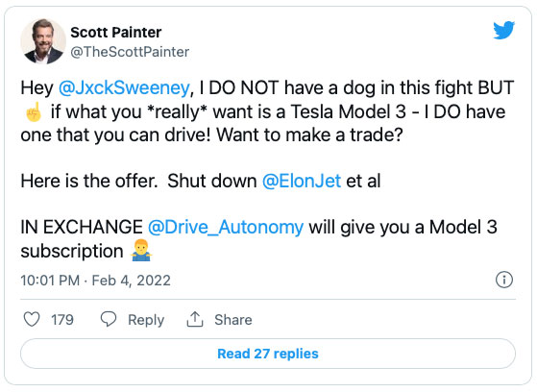The image size is (537, 392).
Task: Open the 10:01 PM Feb 4, 2022 timestamp
Action: (x=95, y=281)
